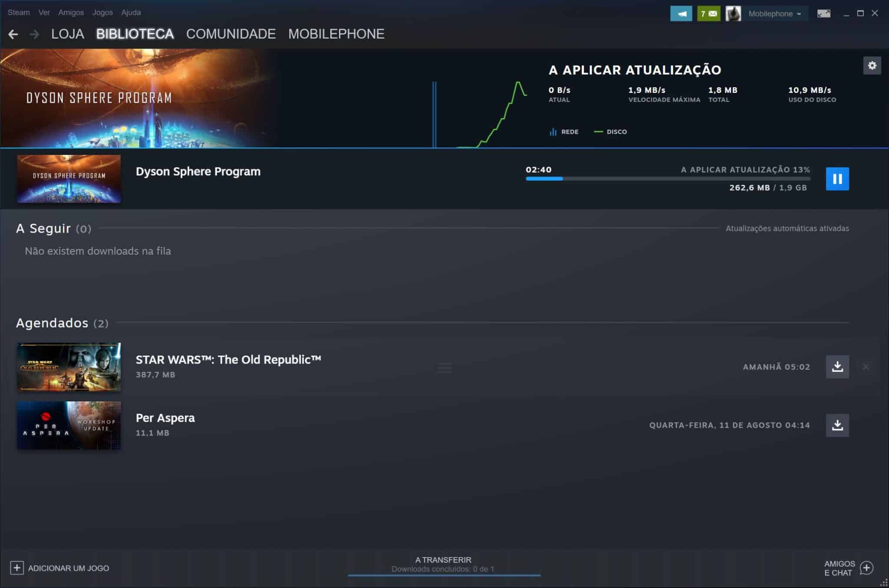The image size is (889, 588).
Task: Expand the Mobilephone account dropdown
Action: click(x=774, y=13)
